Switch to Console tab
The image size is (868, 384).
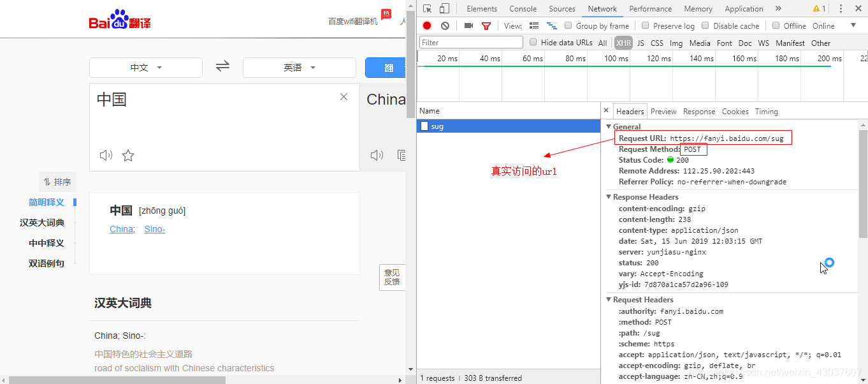coord(523,9)
